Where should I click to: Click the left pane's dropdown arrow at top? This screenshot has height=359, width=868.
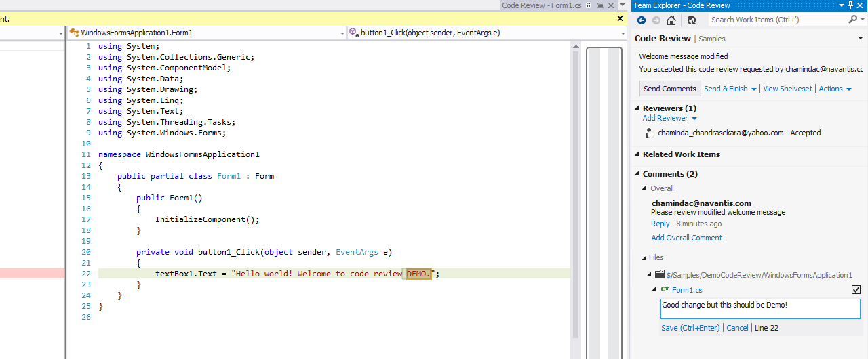60,33
